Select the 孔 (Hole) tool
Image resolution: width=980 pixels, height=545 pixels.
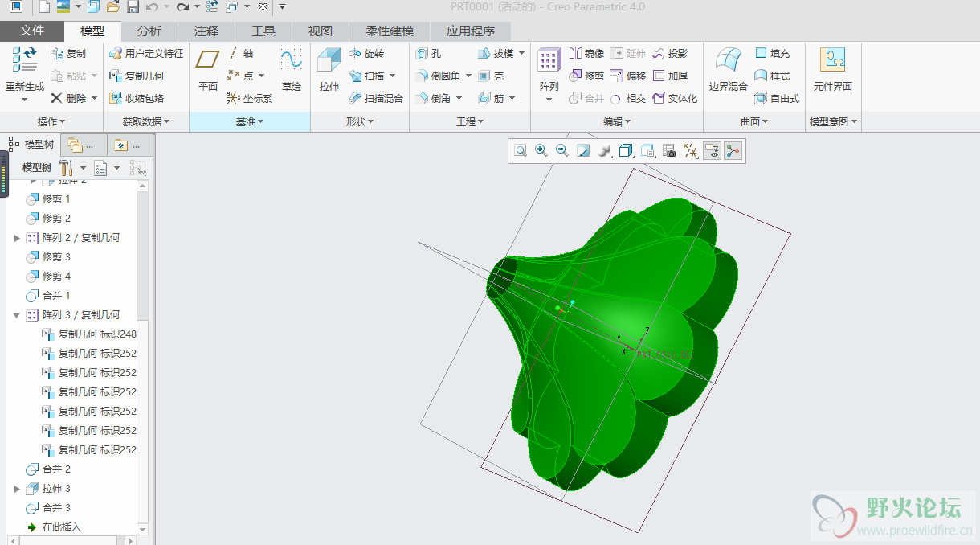(428, 53)
